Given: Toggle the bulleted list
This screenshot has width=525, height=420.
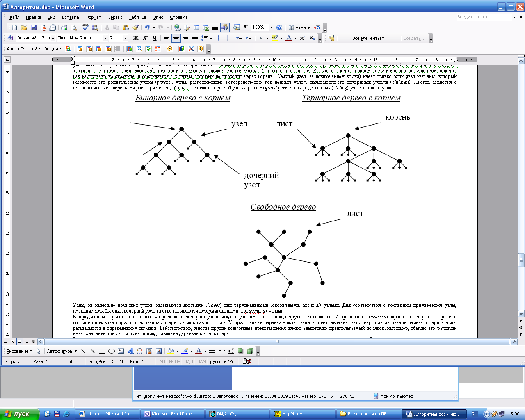Looking at the screenshot, I should (x=230, y=38).
